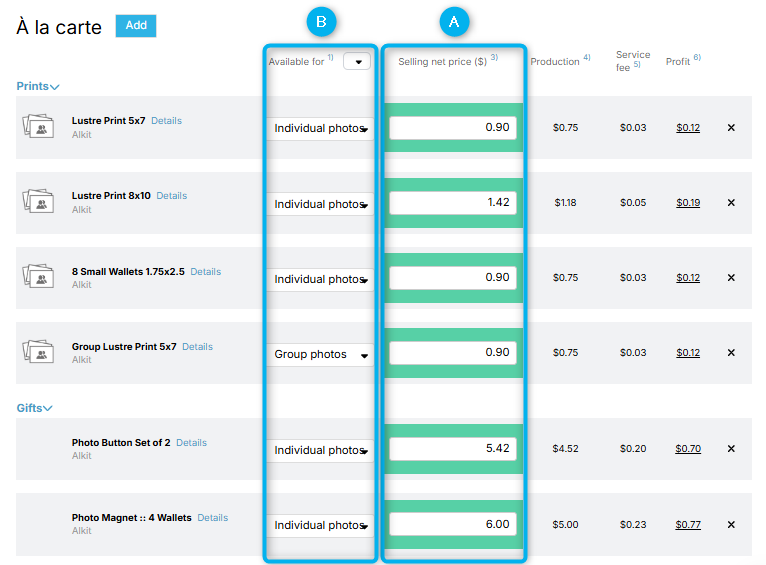Viewport: 766px width, 565px height.
Task: Remove 8 Small Wallets with X icon
Action: pyautogui.click(x=731, y=277)
